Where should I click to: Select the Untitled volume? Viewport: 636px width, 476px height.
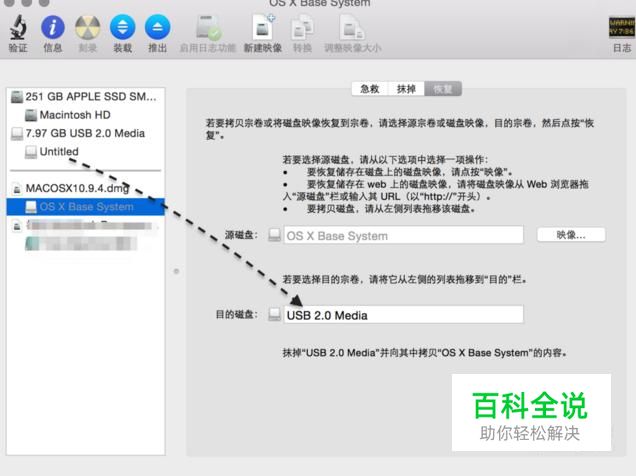86,152
